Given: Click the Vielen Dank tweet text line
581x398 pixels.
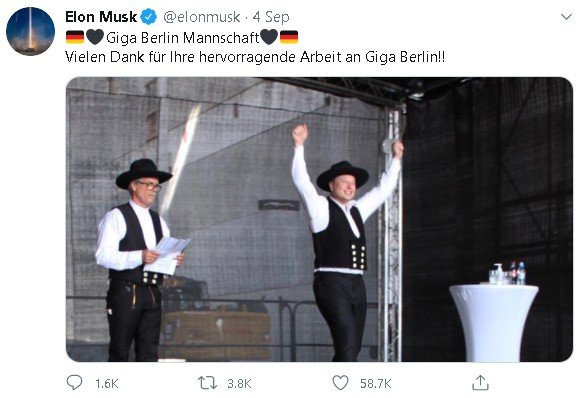Looking at the screenshot, I should [255, 57].
